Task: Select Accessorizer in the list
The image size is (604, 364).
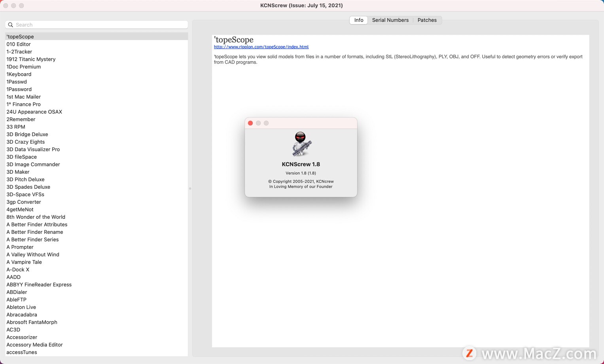Action: (97, 337)
